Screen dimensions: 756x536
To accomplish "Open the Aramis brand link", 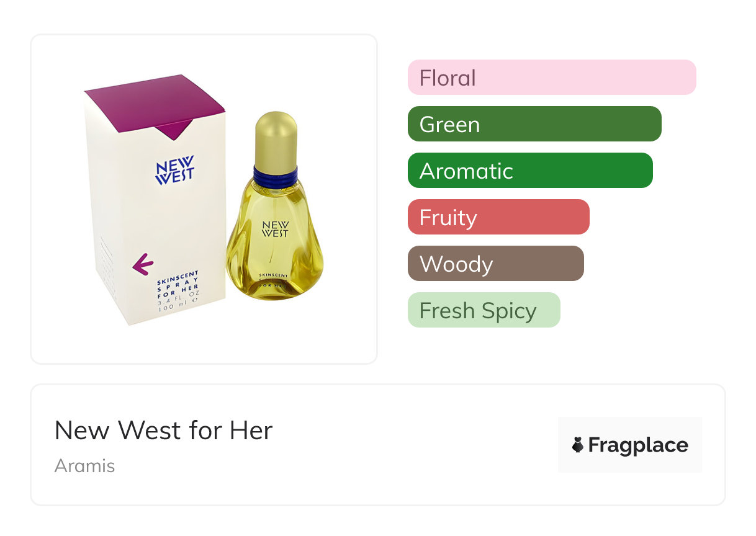I will pyautogui.click(x=84, y=466).
